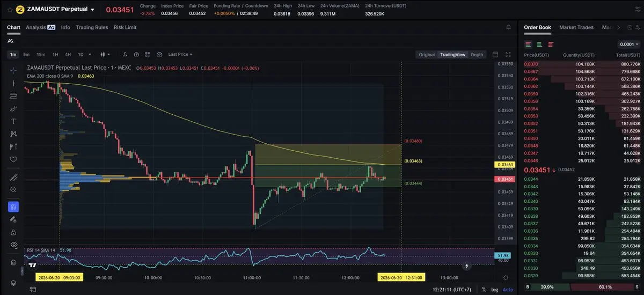Select the 4H timeframe
Screen dimensions: 644x295
pyautogui.click(x=68, y=54)
